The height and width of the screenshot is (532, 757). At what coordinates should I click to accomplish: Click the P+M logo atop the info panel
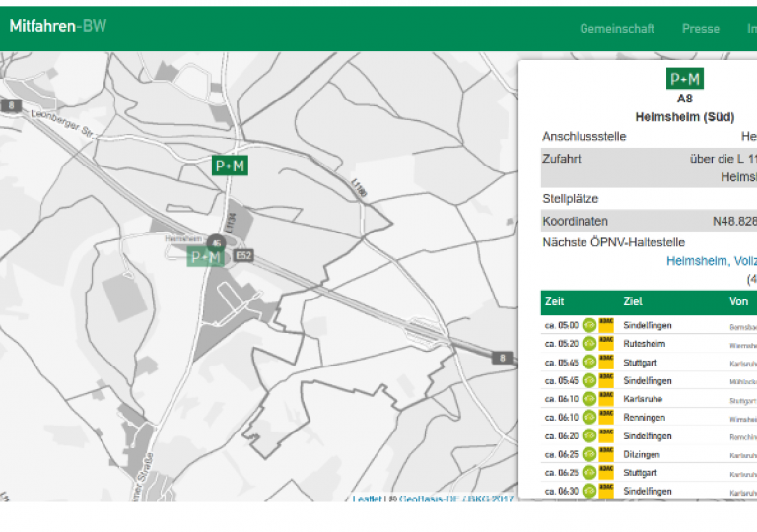coord(684,79)
